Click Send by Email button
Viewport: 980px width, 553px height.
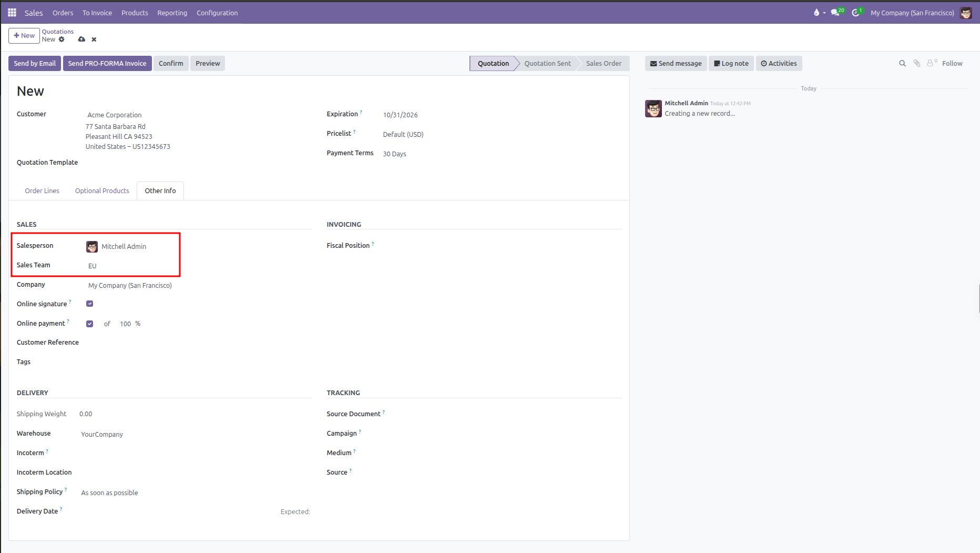coord(35,64)
